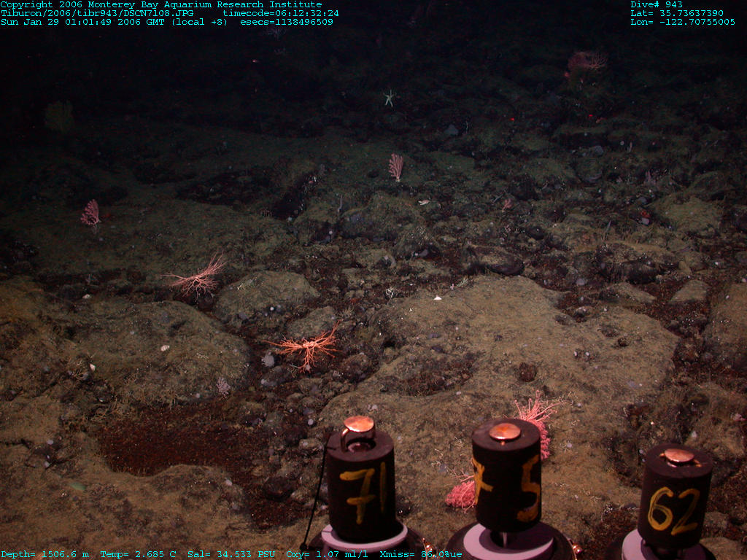747x560 pixels.
Task: Click the middle canister marked 5
Action: point(506,481)
